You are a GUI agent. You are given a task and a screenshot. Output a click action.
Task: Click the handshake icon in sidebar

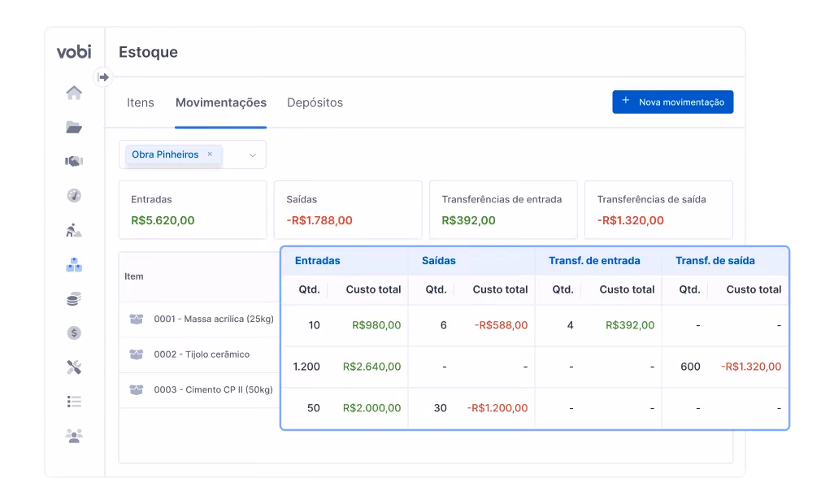click(74, 161)
